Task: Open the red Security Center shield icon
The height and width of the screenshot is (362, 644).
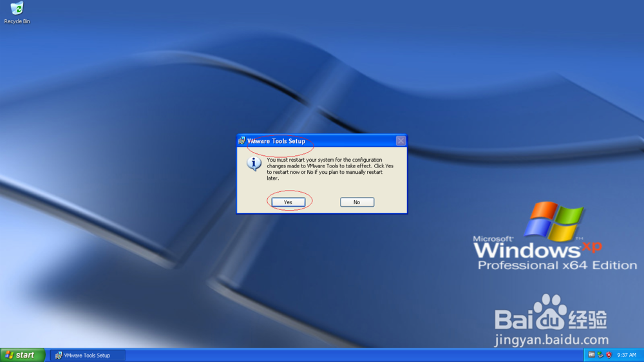Action: click(609, 355)
